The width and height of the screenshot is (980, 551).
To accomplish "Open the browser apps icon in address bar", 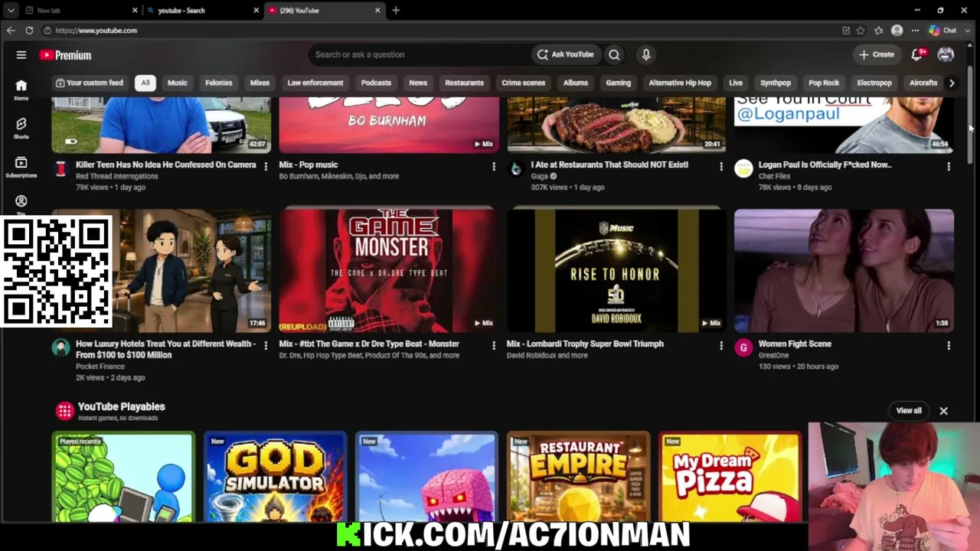I will click(846, 31).
